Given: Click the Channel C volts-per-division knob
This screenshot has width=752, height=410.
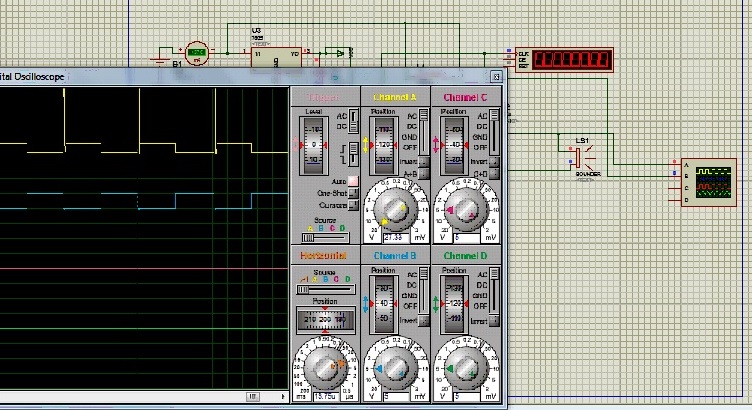Looking at the screenshot, I should pos(465,209).
